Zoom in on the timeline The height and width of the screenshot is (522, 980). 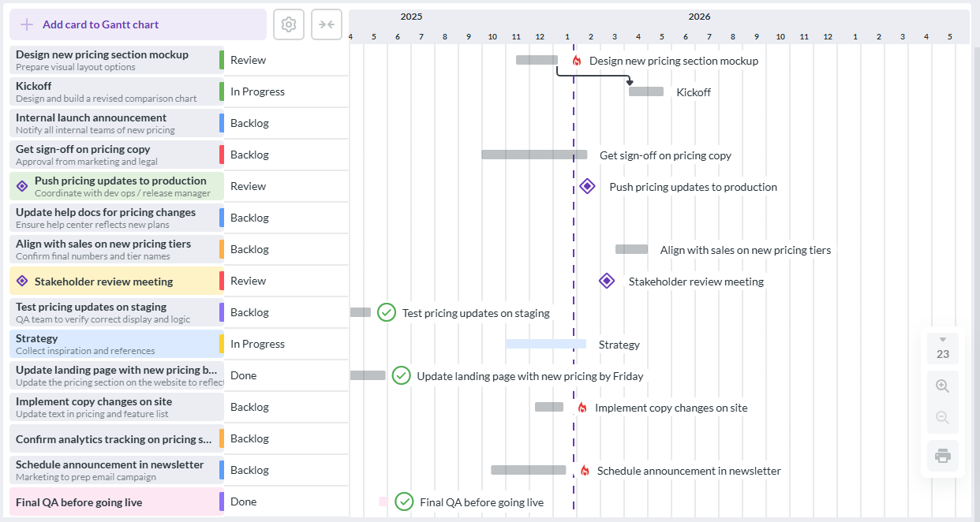[942, 386]
